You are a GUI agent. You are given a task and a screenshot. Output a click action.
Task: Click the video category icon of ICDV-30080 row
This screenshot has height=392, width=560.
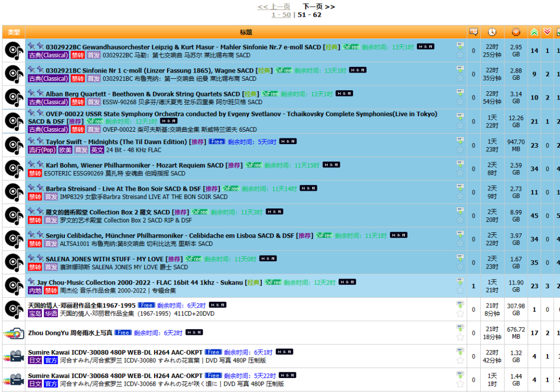[x=14, y=356]
